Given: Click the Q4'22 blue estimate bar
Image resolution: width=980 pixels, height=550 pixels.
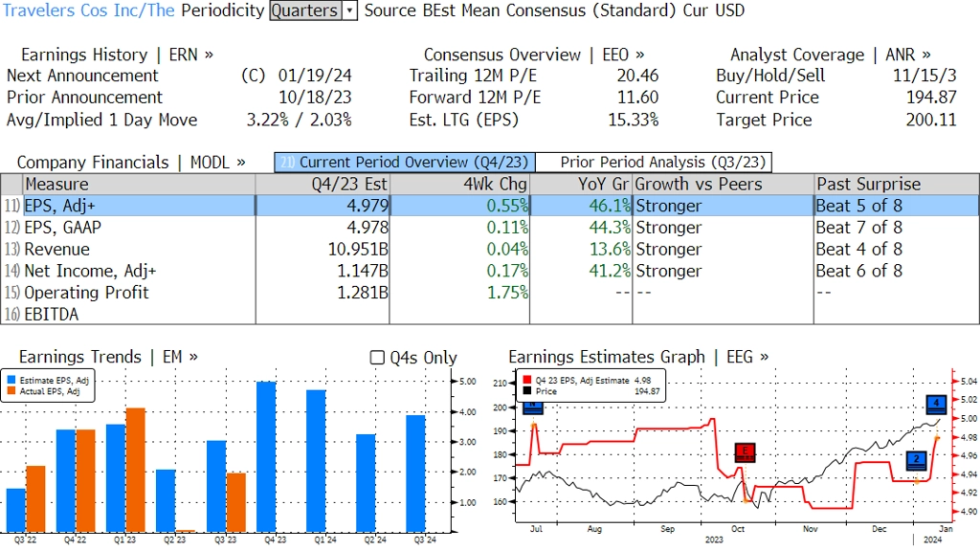Looking at the screenshot, I should 66,480.
